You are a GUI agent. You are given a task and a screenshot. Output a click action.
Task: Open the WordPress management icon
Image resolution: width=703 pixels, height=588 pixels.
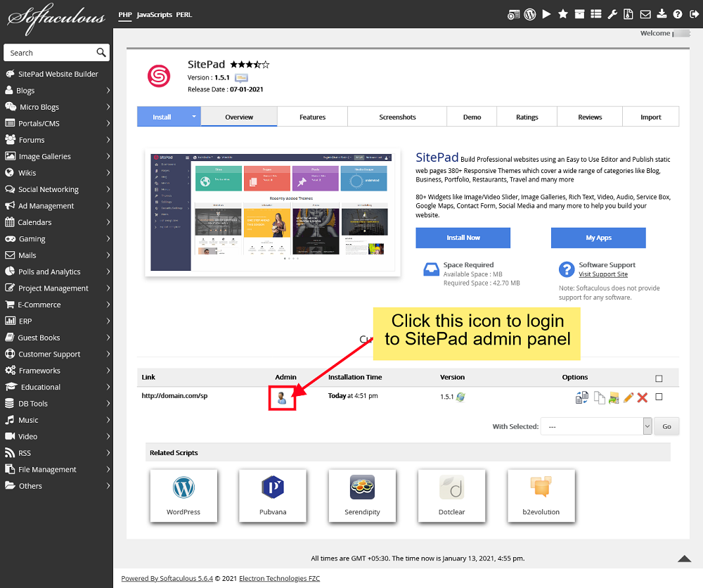pyautogui.click(x=530, y=14)
